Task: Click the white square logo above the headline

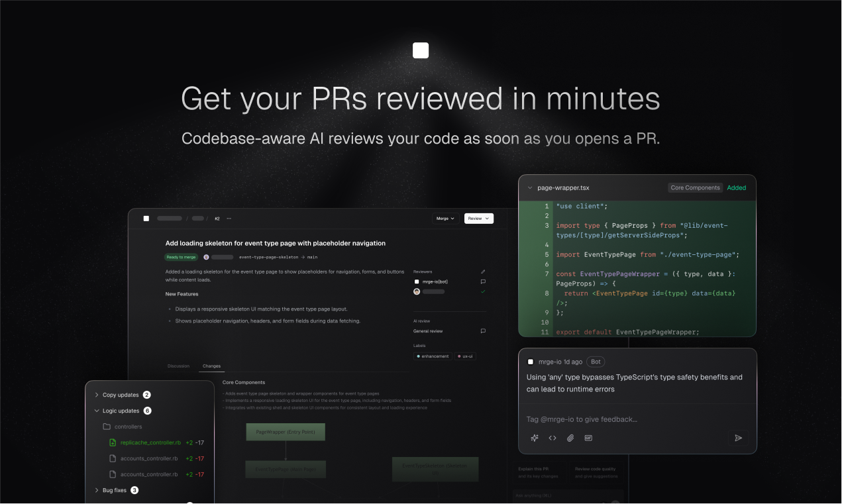Action: (x=421, y=50)
